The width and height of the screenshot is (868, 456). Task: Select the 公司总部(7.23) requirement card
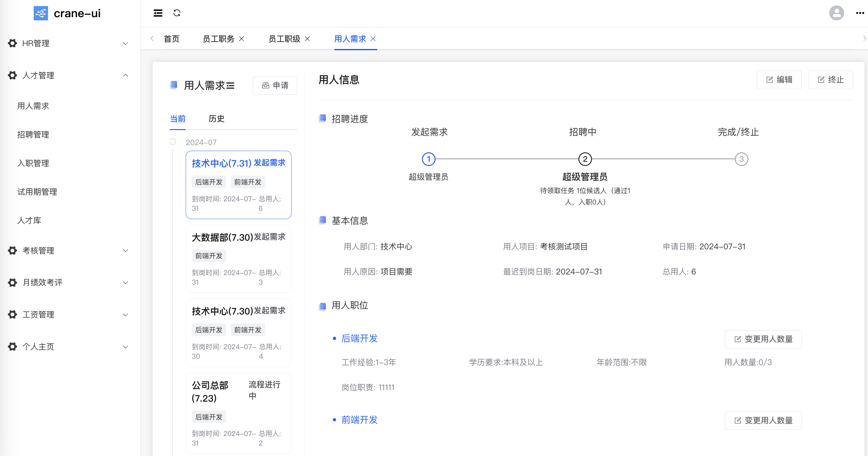tap(238, 413)
